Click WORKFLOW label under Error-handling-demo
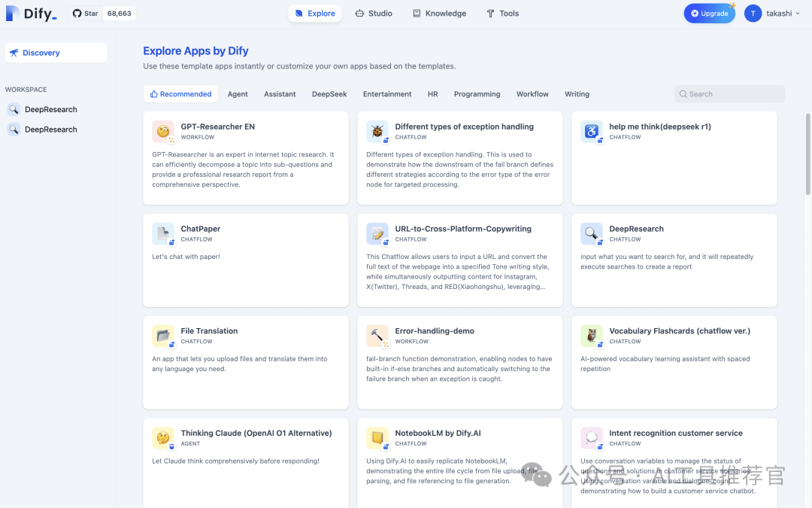 [x=412, y=342]
